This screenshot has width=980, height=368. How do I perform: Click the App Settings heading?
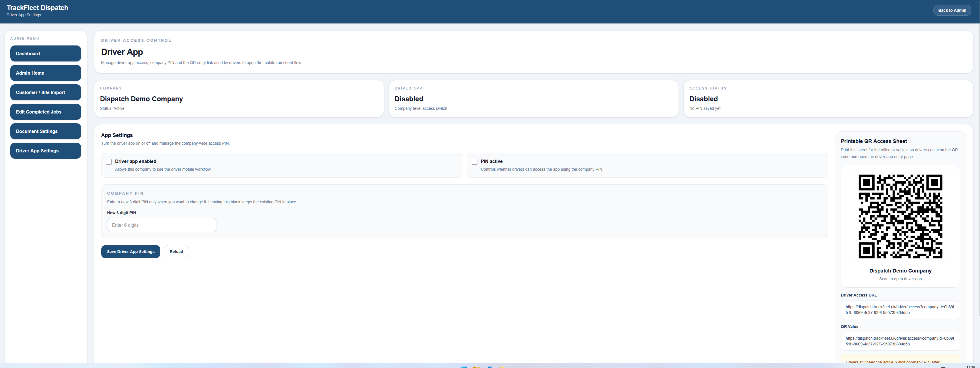117,135
